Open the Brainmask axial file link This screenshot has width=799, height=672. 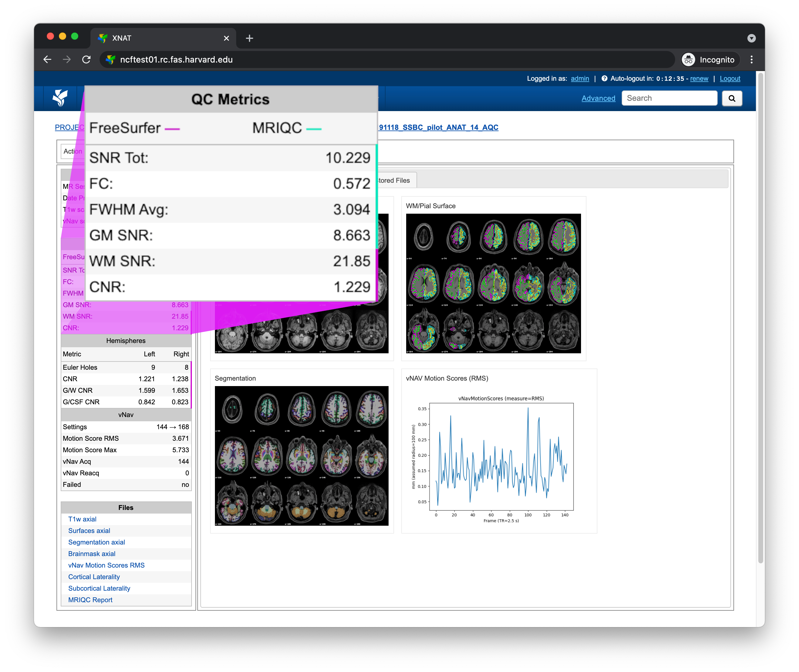click(91, 554)
